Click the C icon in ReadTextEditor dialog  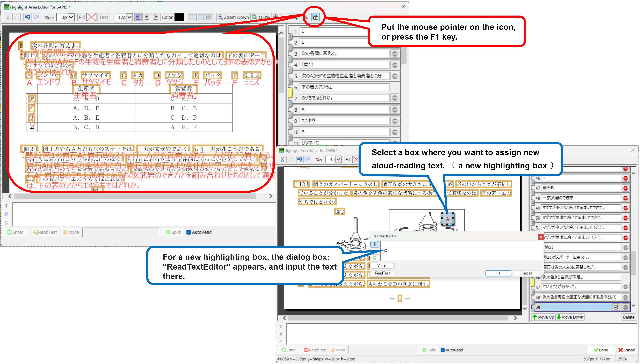coord(375,258)
